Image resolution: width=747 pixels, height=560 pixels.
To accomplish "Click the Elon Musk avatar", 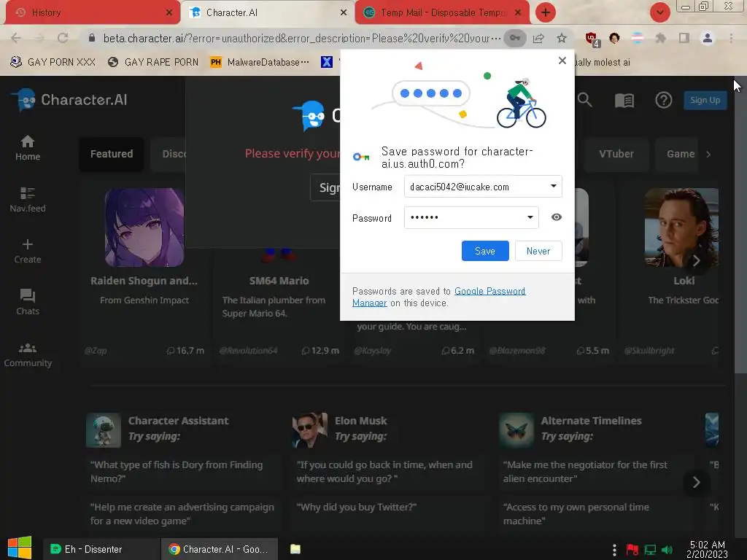I will [x=309, y=430].
